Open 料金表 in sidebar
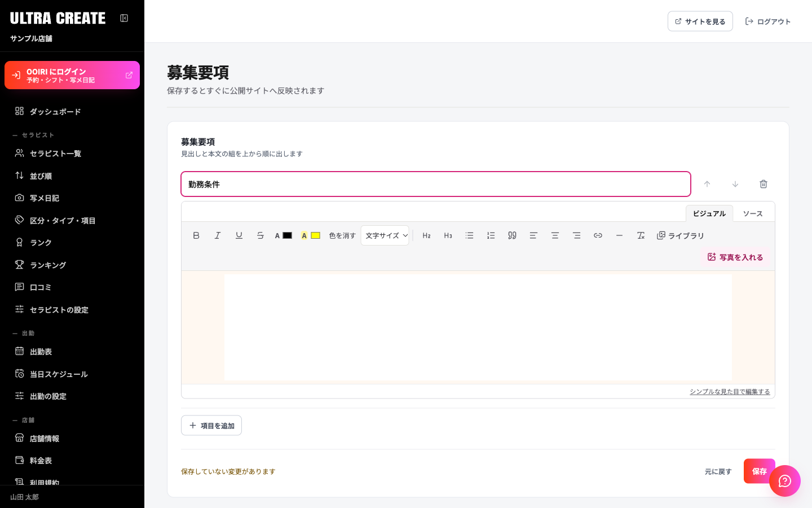 tap(72, 461)
